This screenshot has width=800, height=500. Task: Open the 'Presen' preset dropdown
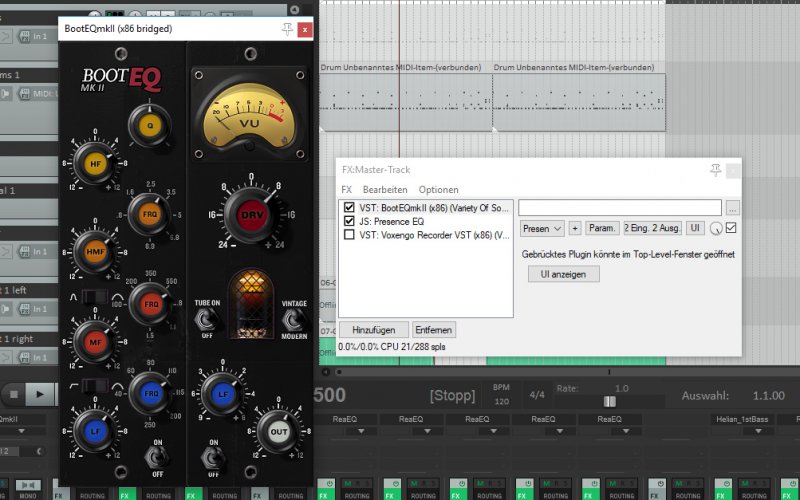click(541, 229)
